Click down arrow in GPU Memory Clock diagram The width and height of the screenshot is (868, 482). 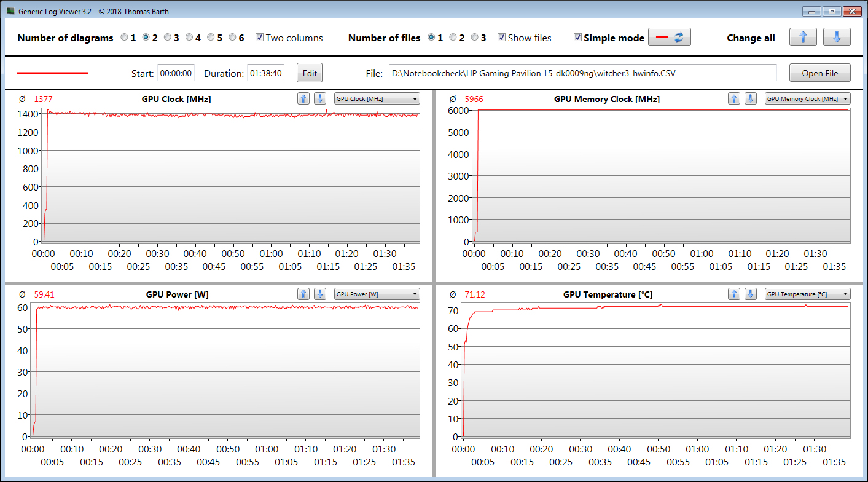click(751, 99)
